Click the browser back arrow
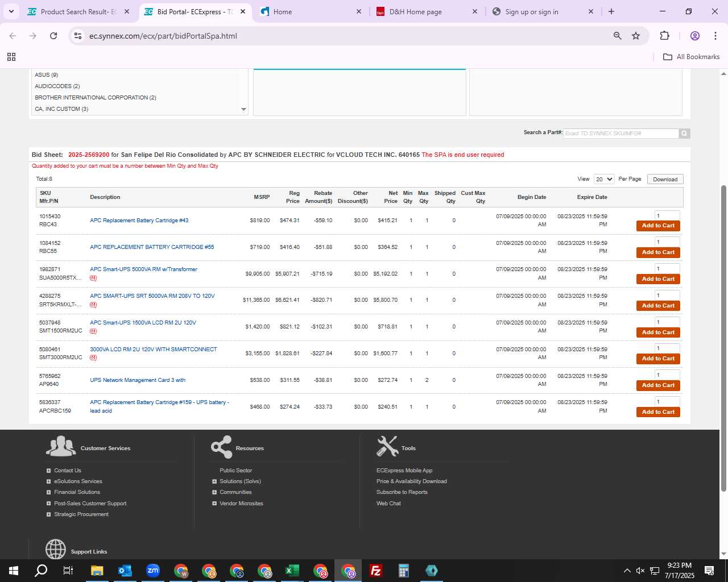Image resolution: width=728 pixels, height=582 pixels. click(x=13, y=36)
